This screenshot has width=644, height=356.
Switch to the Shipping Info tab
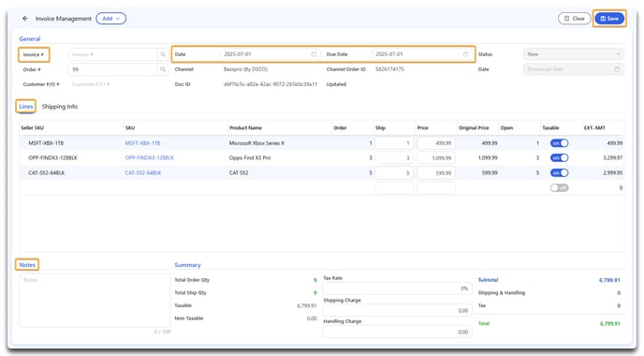coord(60,107)
